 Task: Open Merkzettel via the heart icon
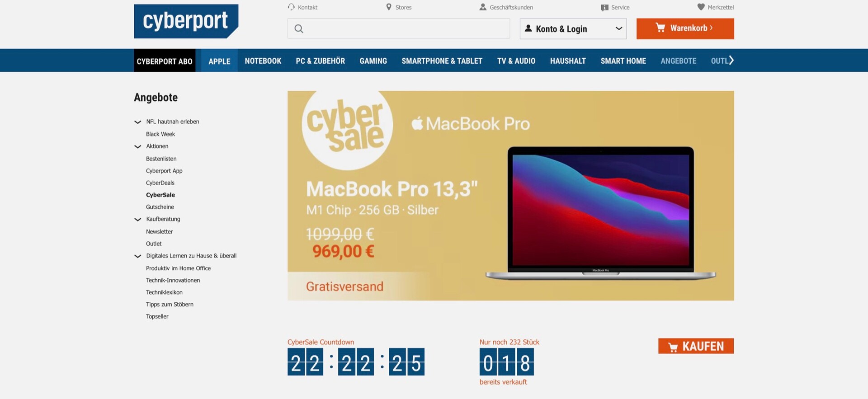click(701, 7)
